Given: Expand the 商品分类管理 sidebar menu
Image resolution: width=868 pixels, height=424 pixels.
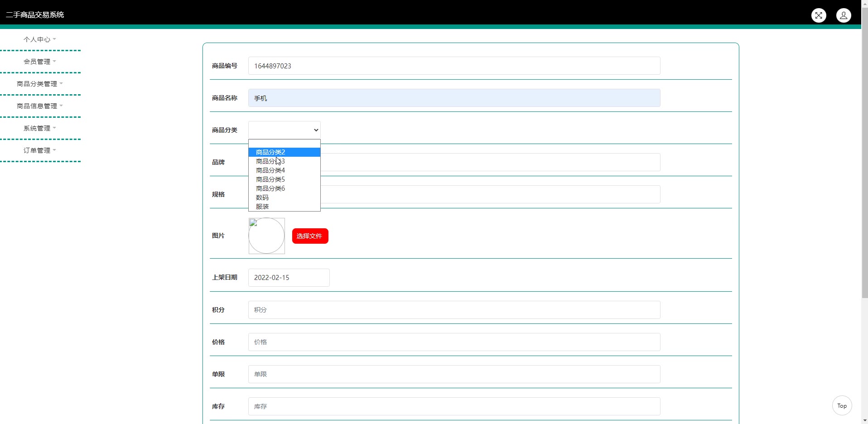Looking at the screenshot, I should (40, 84).
